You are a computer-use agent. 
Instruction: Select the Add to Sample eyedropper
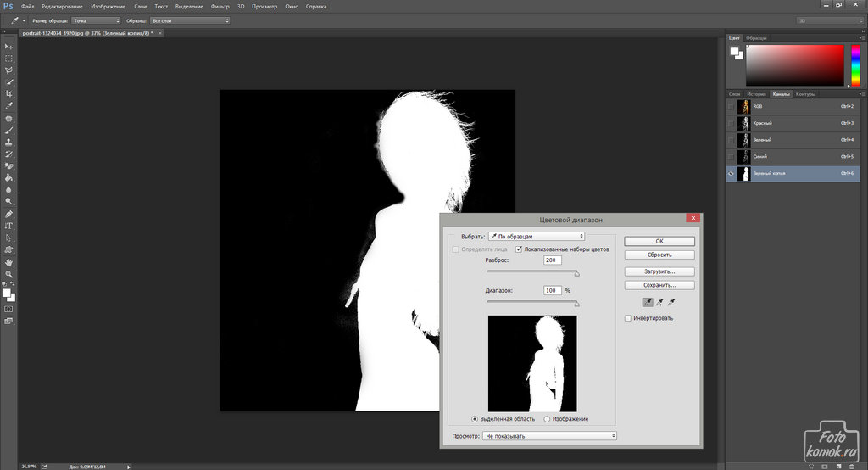pos(659,302)
